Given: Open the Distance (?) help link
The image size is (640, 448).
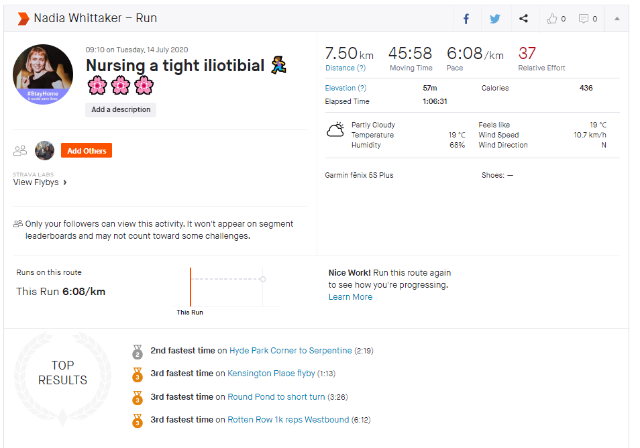Looking at the screenshot, I should click(x=345, y=68).
